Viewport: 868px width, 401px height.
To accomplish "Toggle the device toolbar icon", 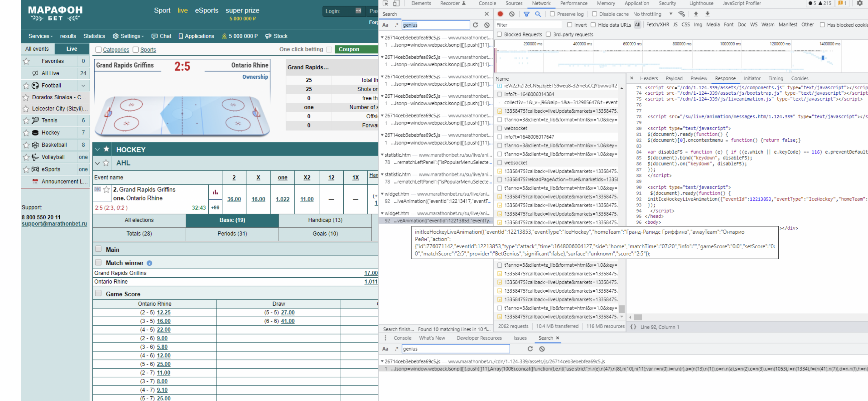I will point(396,3).
